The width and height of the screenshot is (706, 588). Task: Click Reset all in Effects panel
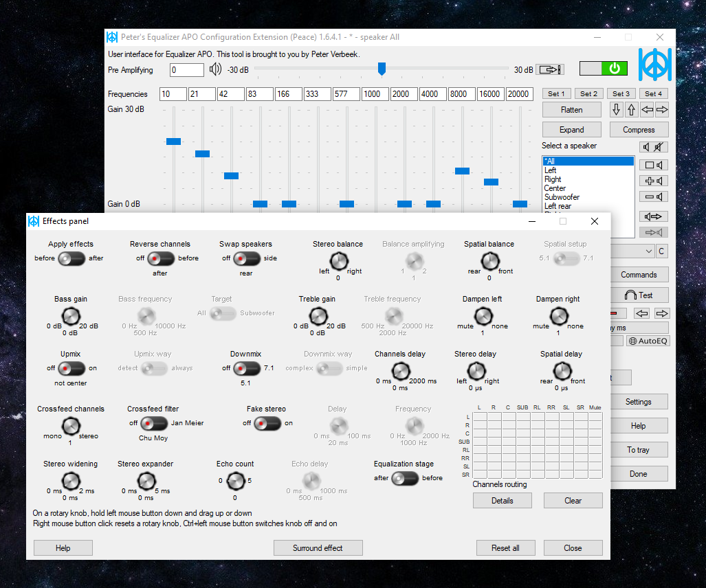click(x=505, y=548)
